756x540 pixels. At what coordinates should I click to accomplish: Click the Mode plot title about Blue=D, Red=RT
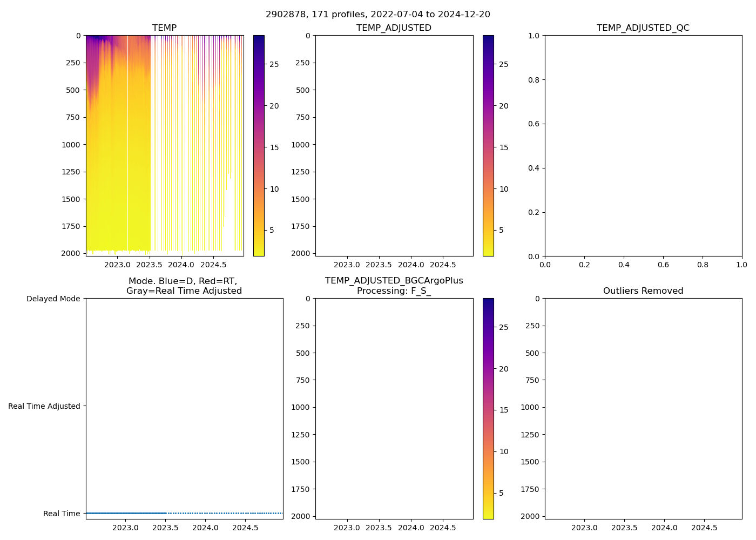tap(184, 286)
